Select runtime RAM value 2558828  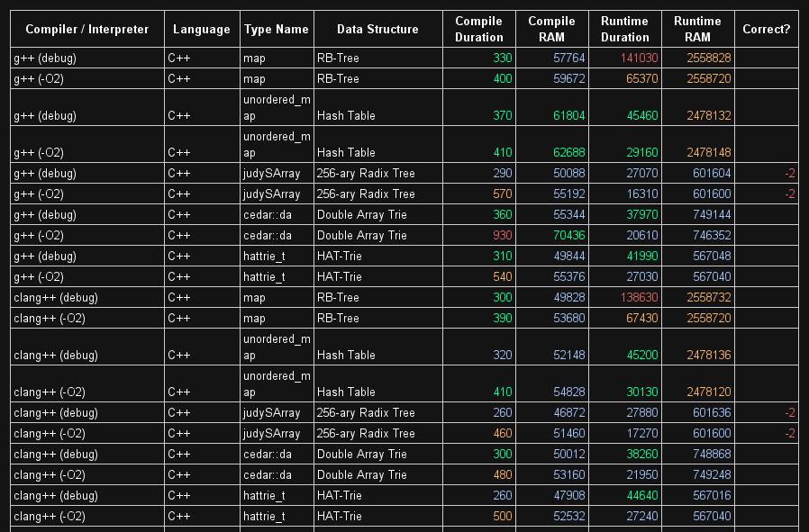[x=709, y=58]
